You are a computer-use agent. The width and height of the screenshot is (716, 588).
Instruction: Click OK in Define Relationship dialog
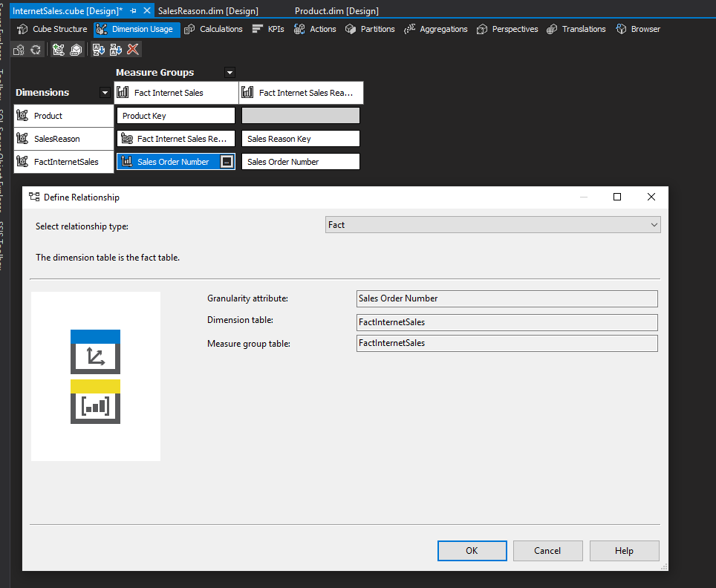click(472, 551)
